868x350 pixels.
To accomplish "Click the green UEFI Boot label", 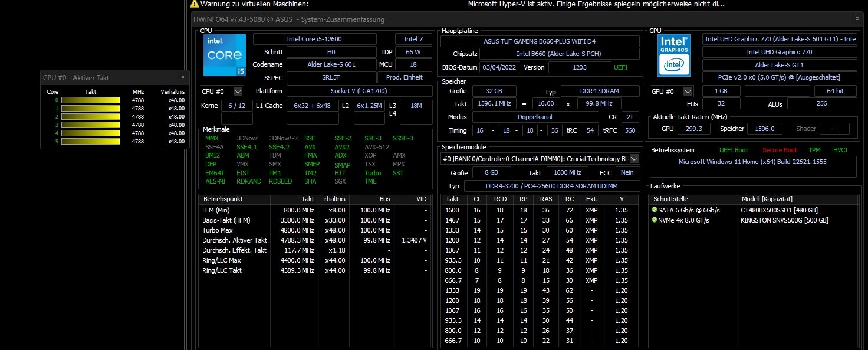I will (734, 151).
